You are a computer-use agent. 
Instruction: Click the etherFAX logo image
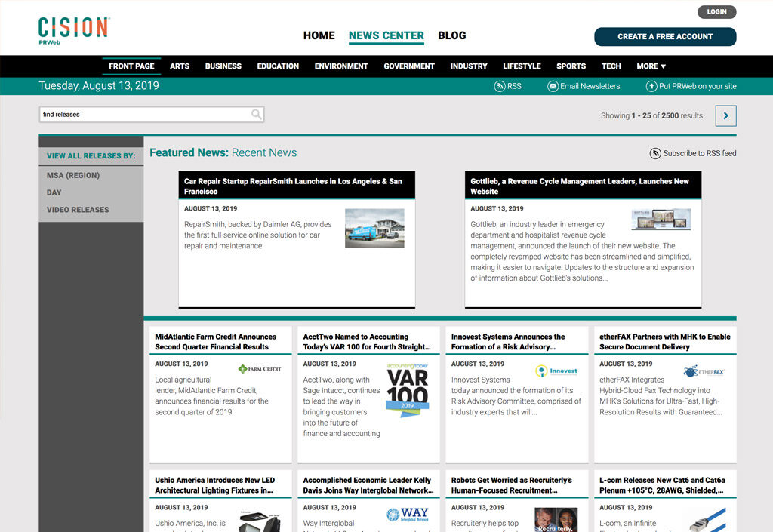click(704, 371)
